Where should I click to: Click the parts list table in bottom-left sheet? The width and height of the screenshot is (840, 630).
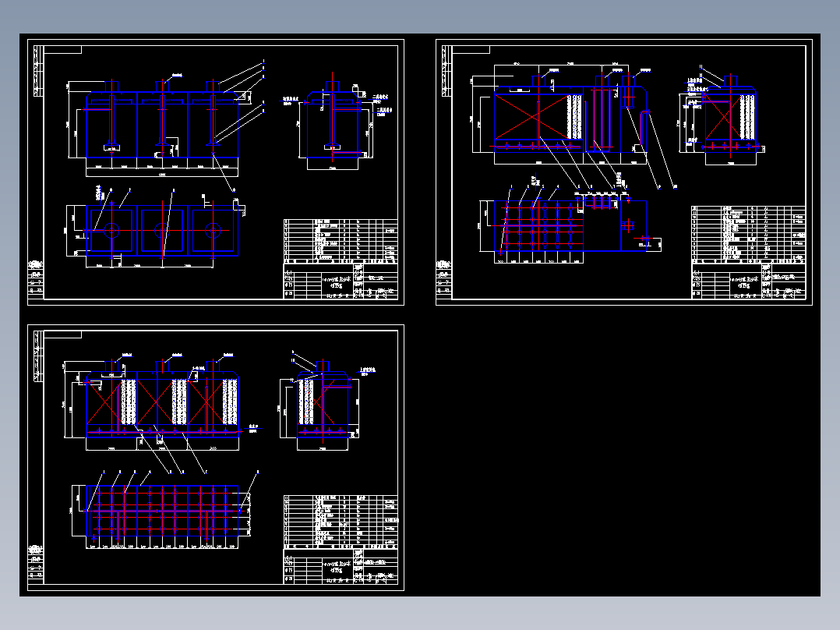[x=341, y=521]
